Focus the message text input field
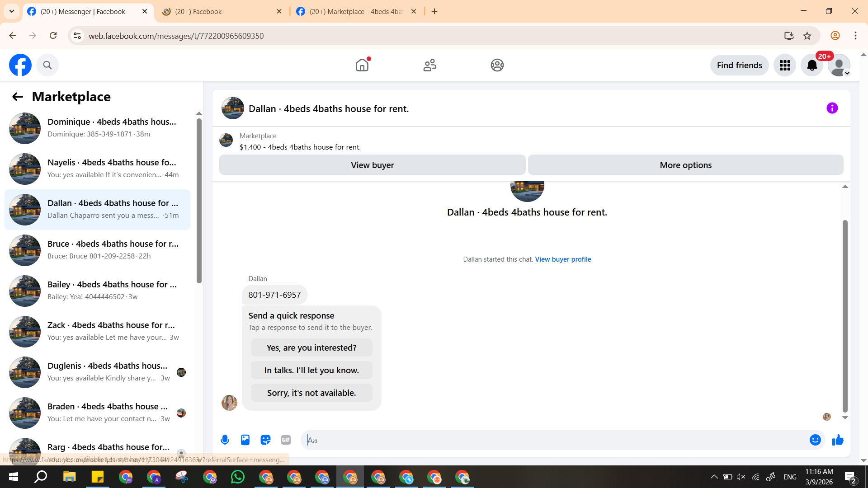This screenshot has height=488, width=868. (x=556, y=440)
